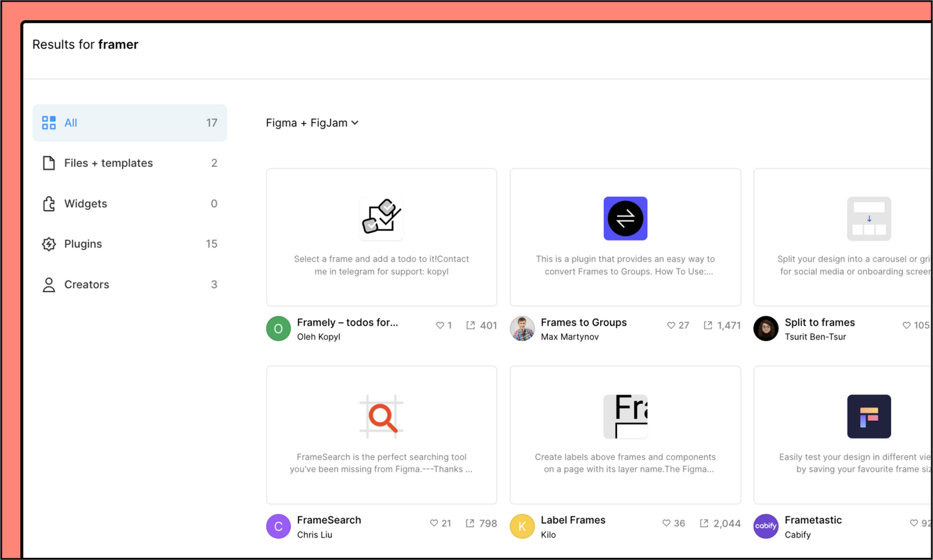Viewport: 933px width, 560px height.
Task: Click FrameSearch install count arrow icon
Action: pos(471,523)
